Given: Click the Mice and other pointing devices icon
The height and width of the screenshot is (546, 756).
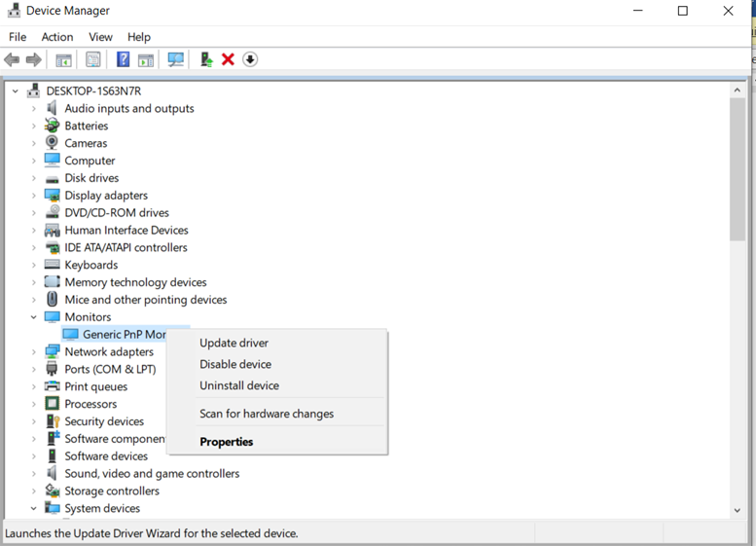Looking at the screenshot, I should point(52,299).
